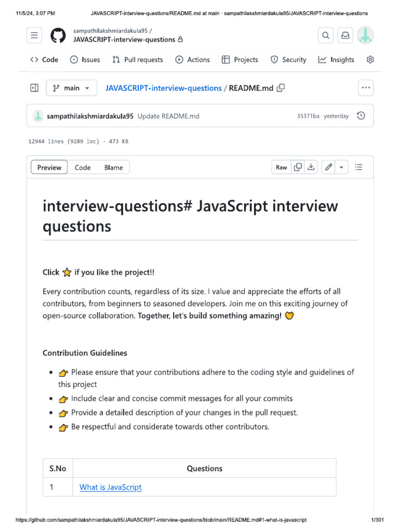Image resolution: width=399 pixels, height=532 pixels.
Task: Open the hamburger navigation menu
Action: click(x=34, y=35)
